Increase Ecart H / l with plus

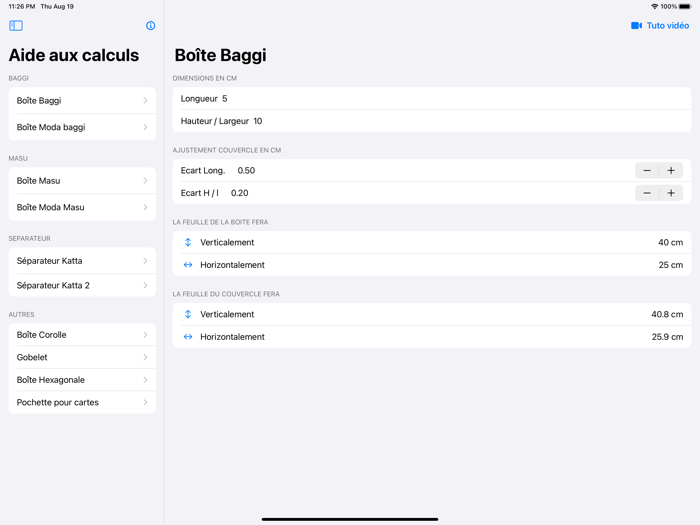[671, 193]
